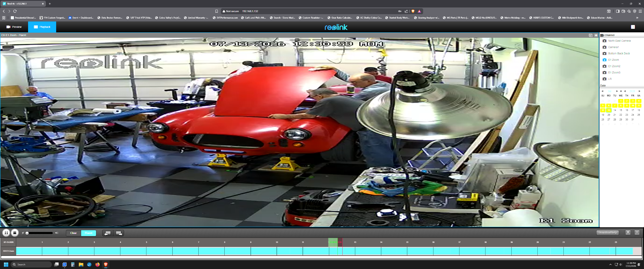644x269 pixels.
Task: Go to next year after 2026
Action: [639, 91]
